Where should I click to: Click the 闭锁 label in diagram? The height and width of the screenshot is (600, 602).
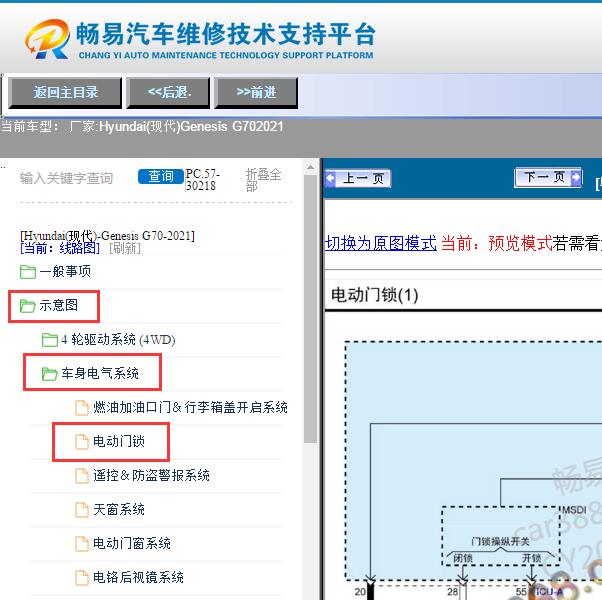tap(463, 558)
